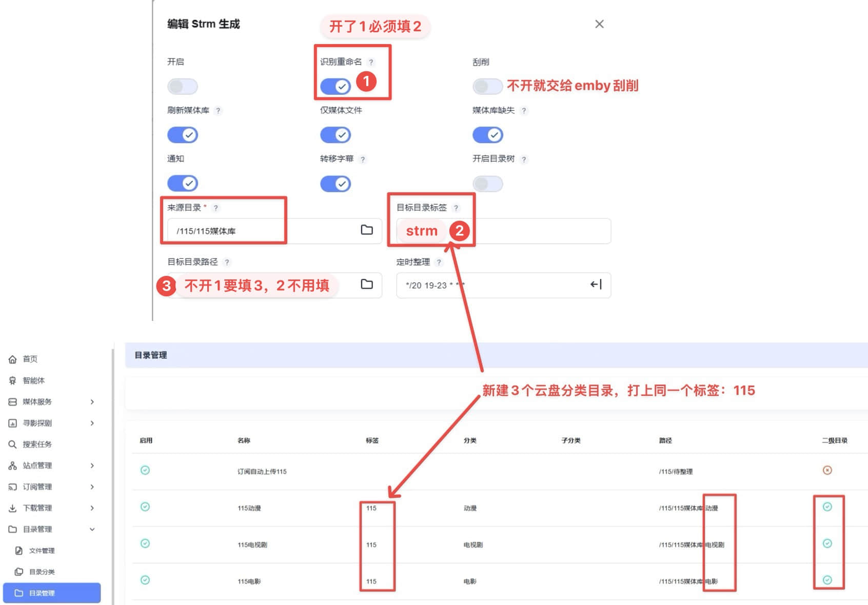Open 首页 from the sidebar
868x605 pixels.
tap(30, 359)
